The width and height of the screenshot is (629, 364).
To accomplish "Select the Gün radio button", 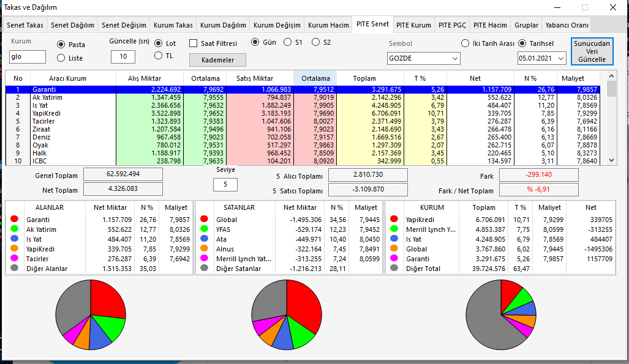I will click(255, 42).
